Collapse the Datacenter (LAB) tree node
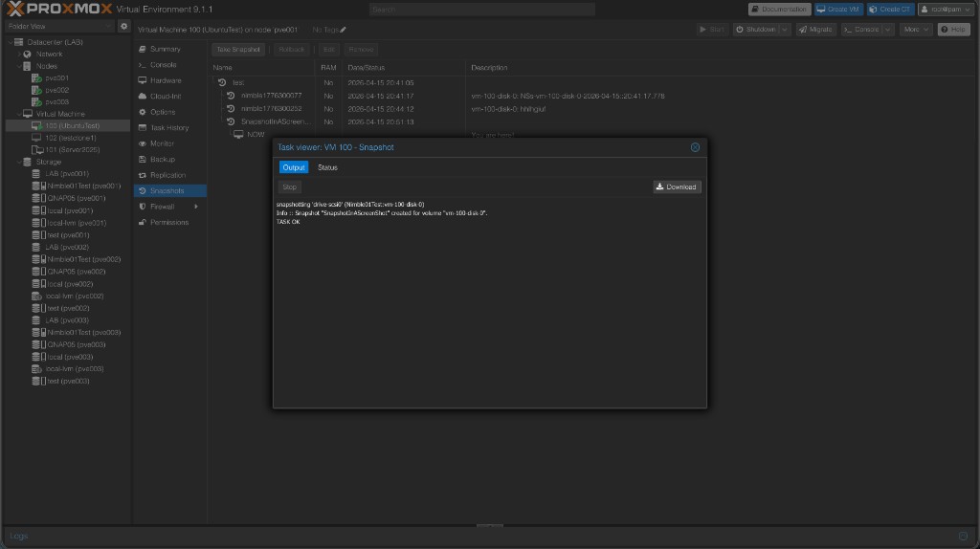The height and width of the screenshot is (549, 980). (10, 42)
